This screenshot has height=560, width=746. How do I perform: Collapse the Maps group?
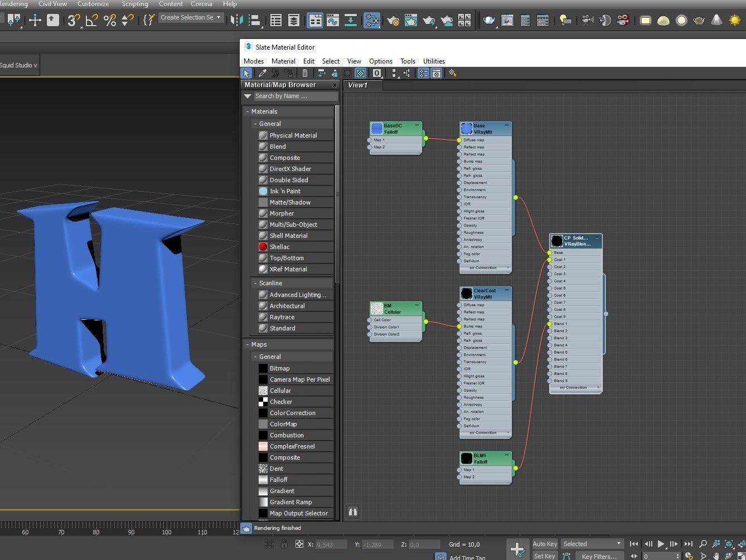[x=248, y=344]
